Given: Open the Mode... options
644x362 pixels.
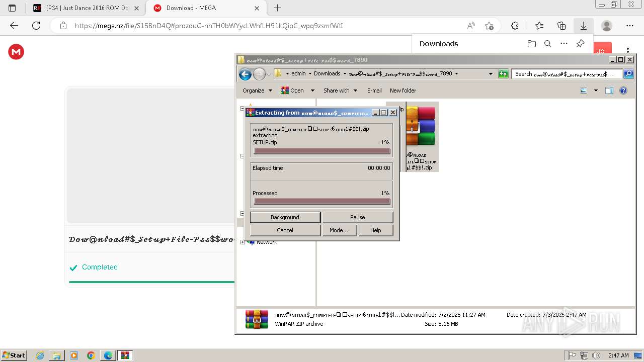Looking at the screenshot, I should 339,230.
